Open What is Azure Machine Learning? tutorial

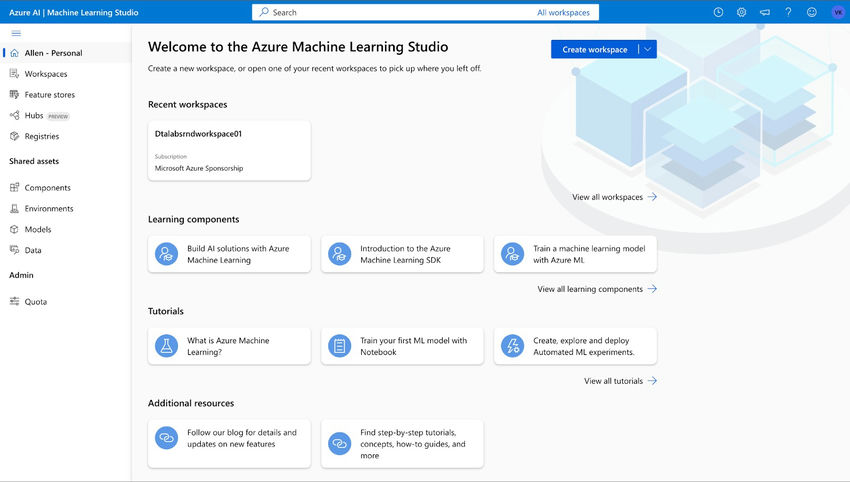point(229,346)
